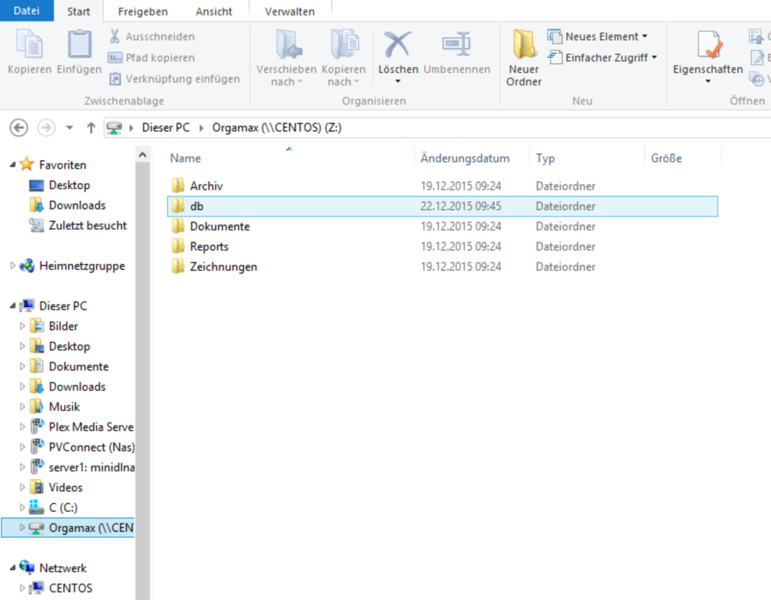The image size is (771, 600).
Task: Expand the Bilder tree node
Action: [22, 326]
